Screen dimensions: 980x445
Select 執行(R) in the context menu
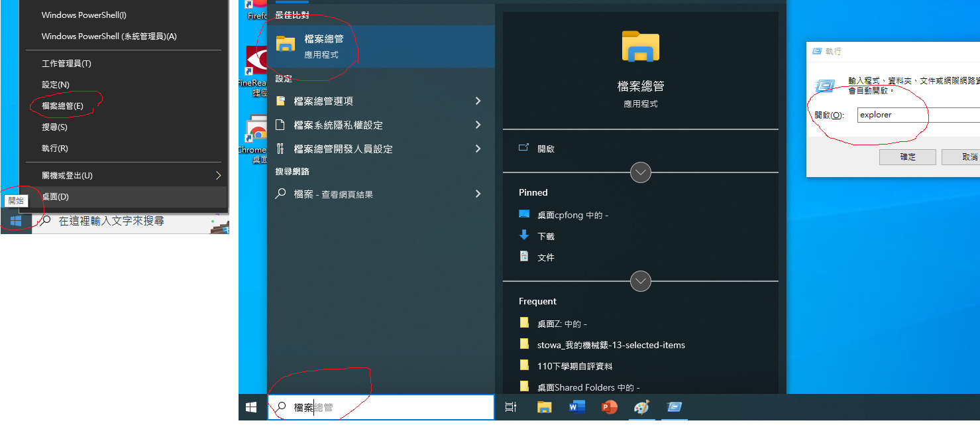55,149
